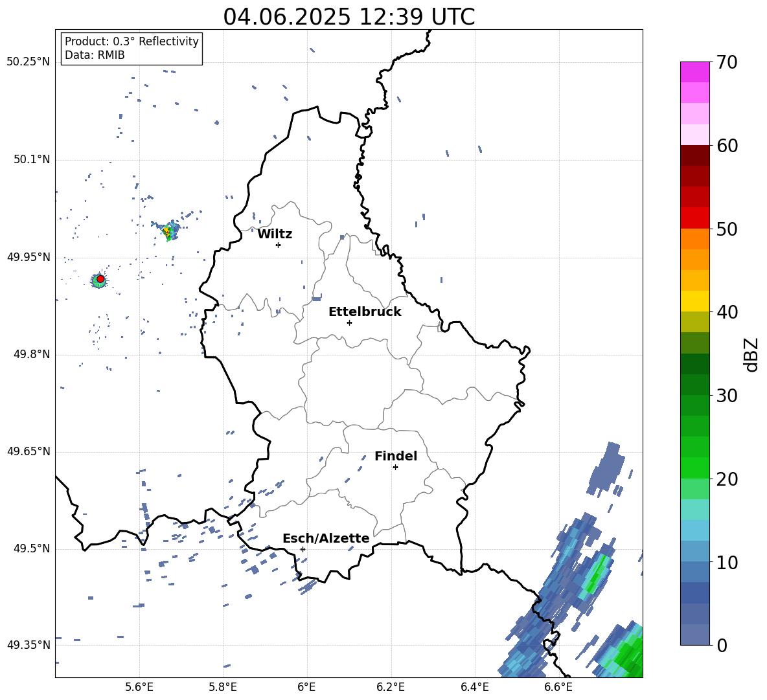
Task: Click the 6.6°E longitude label
Action: click(x=558, y=687)
